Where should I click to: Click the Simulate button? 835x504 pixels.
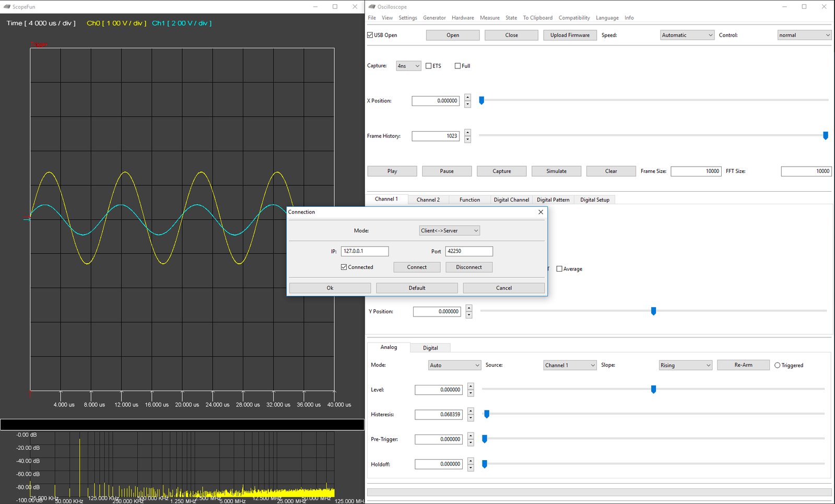coord(556,171)
